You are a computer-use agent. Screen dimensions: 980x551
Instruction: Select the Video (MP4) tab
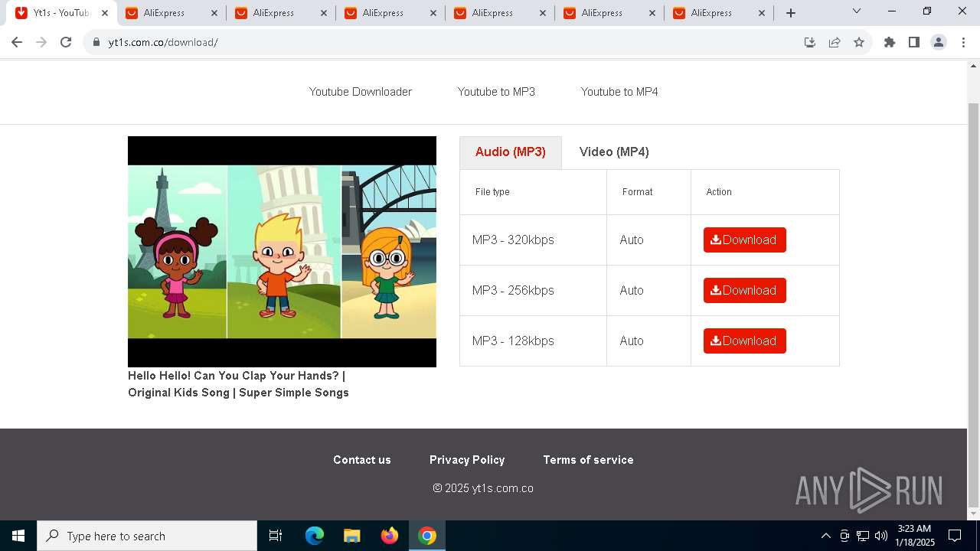pyautogui.click(x=614, y=152)
